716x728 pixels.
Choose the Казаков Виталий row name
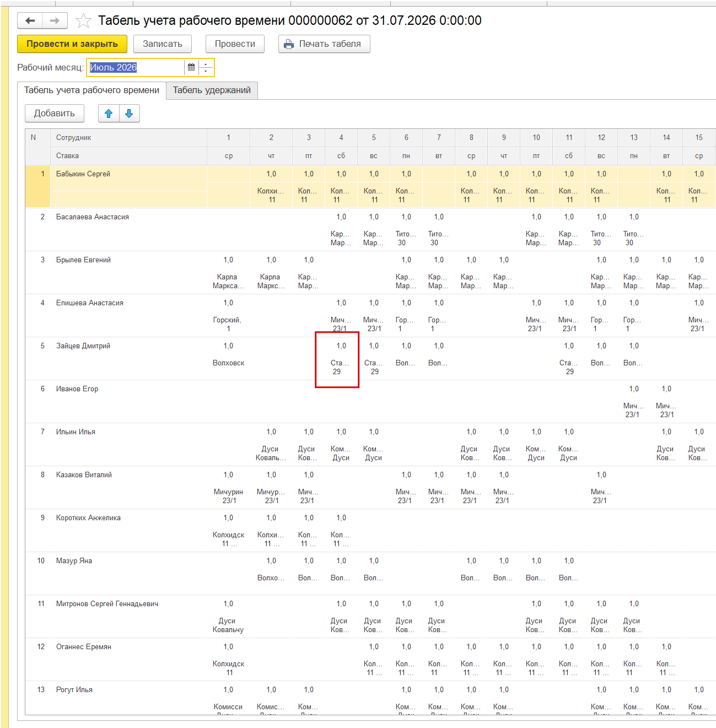[84, 475]
